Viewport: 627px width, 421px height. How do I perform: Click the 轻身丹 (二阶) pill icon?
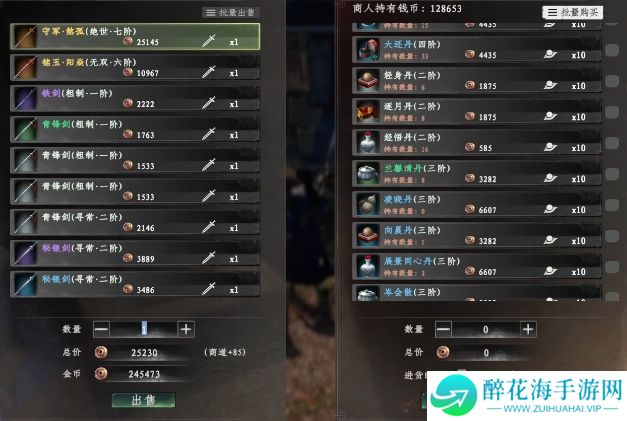367,80
